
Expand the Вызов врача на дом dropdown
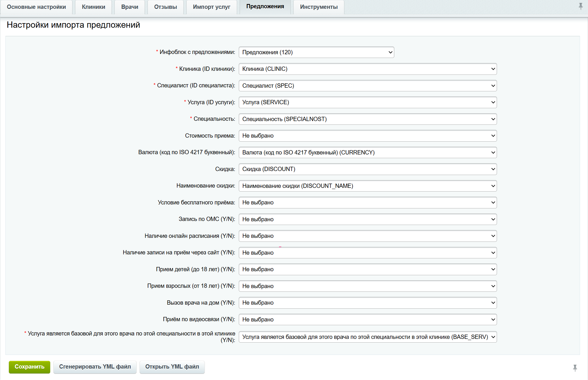point(367,303)
